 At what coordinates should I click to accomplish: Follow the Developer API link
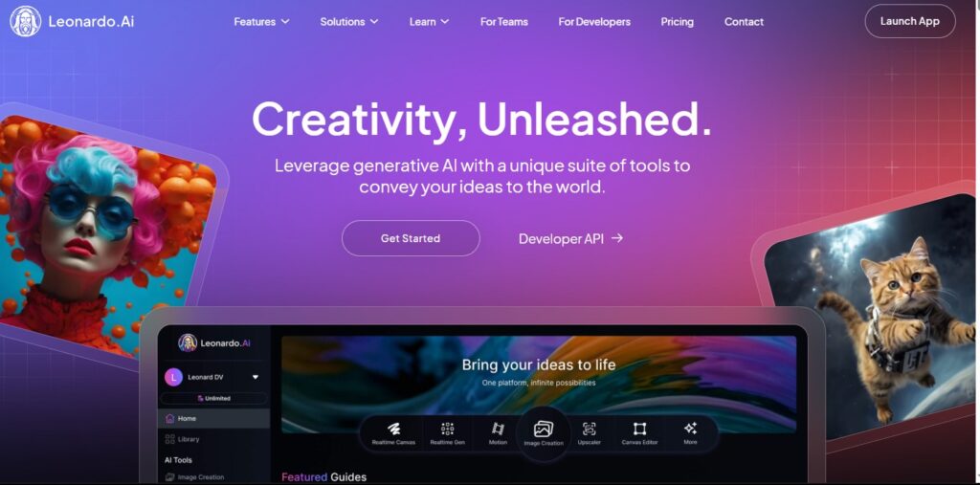point(570,238)
